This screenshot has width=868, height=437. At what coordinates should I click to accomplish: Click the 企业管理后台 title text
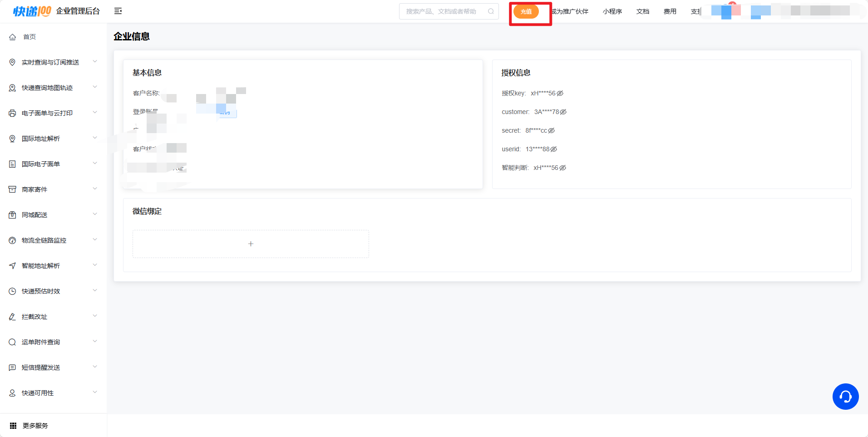point(78,11)
